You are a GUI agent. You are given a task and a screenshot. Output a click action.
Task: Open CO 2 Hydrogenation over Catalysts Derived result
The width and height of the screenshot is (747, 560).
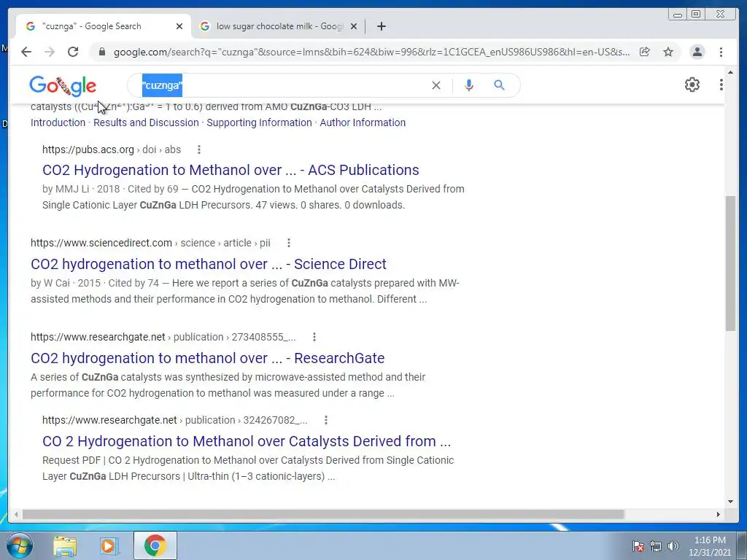click(247, 441)
